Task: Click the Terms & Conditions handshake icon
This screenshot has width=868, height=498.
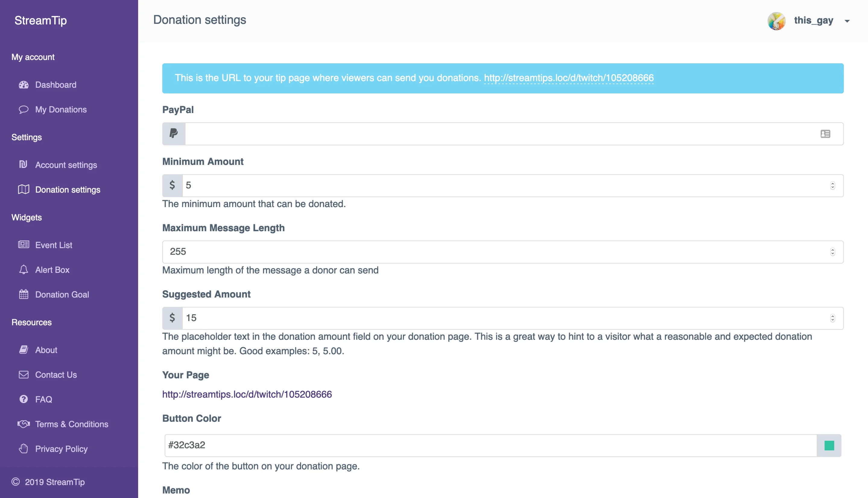Action: point(23,424)
